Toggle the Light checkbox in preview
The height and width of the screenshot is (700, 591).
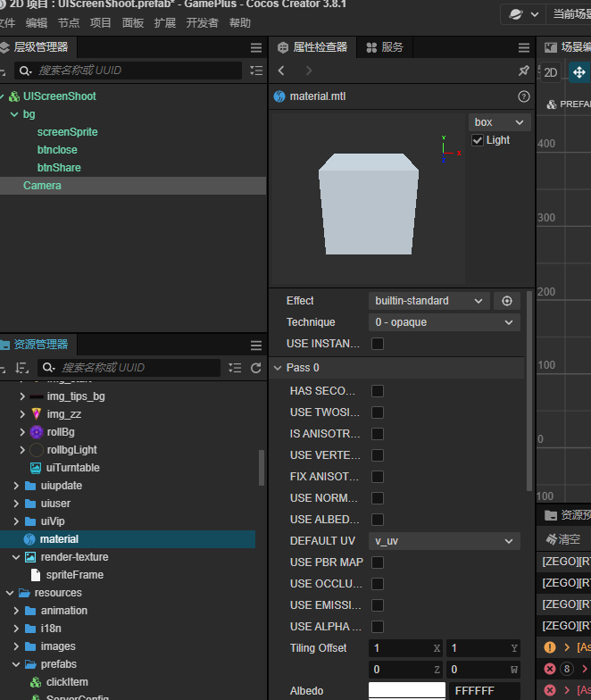[x=478, y=140]
